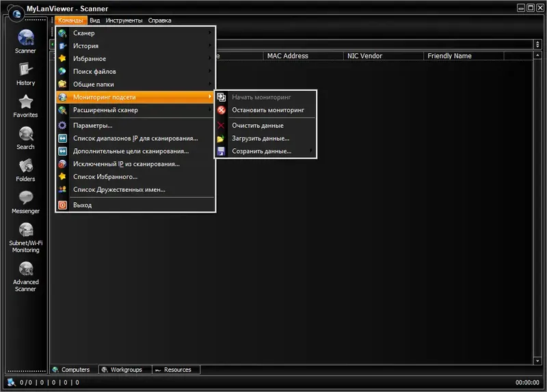Click the Сохранить данные floppy disk icon
This screenshot has width=547, height=392.
coord(221,151)
